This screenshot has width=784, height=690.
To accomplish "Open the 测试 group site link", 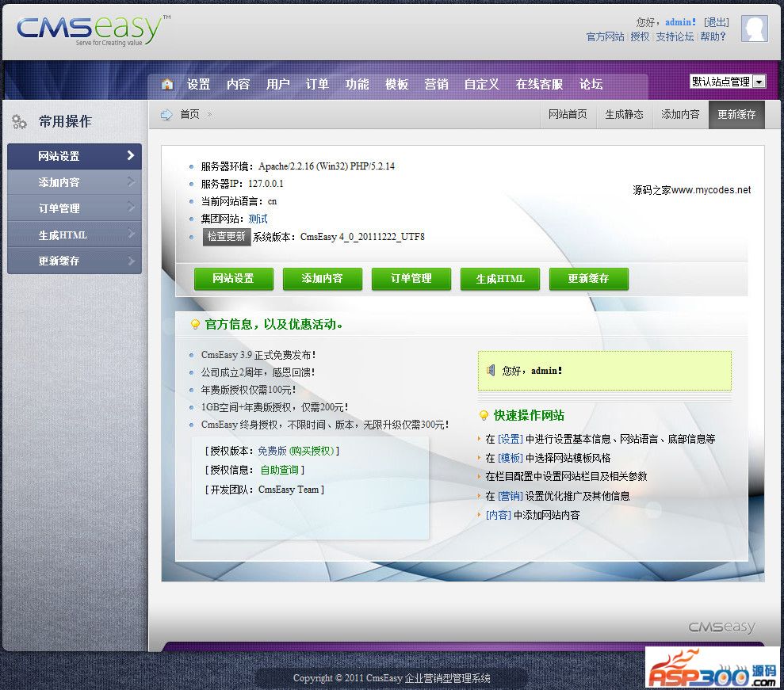I will coord(258,219).
